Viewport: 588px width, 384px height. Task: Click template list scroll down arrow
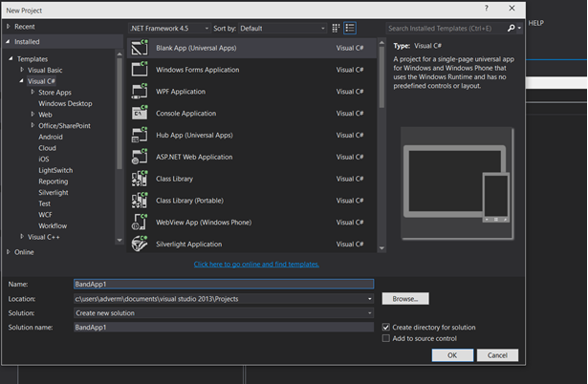click(x=381, y=248)
